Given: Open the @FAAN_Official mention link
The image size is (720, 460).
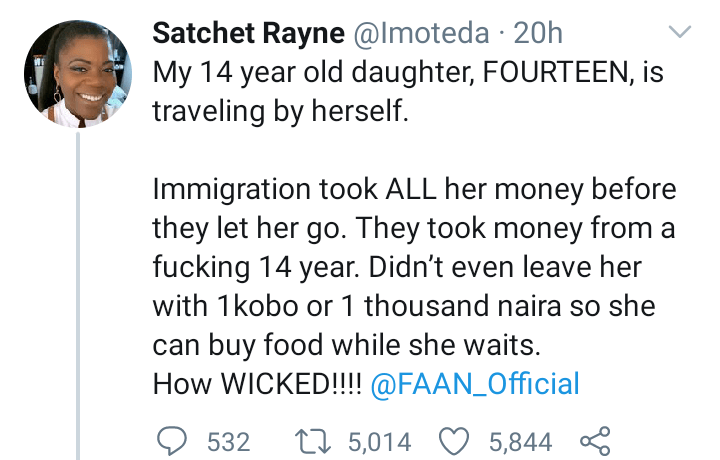Looking at the screenshot, I should point(475,384).
